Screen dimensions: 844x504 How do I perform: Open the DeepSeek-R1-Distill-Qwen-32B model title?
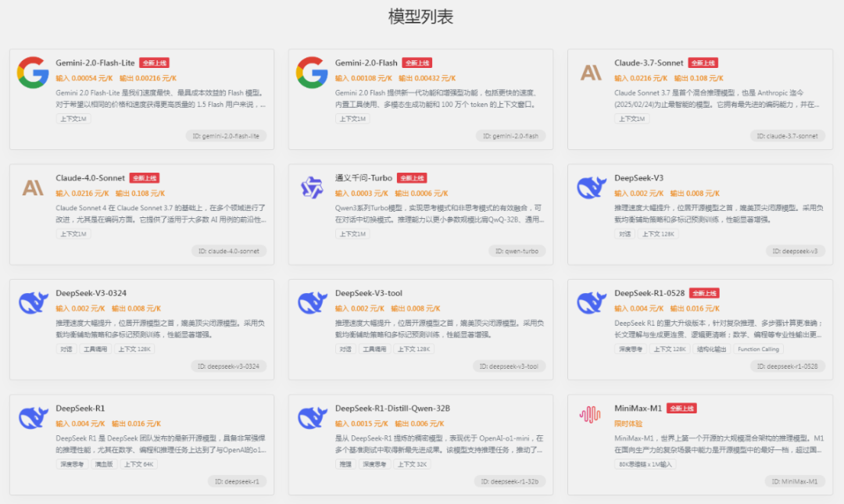[x=392, y=409]
